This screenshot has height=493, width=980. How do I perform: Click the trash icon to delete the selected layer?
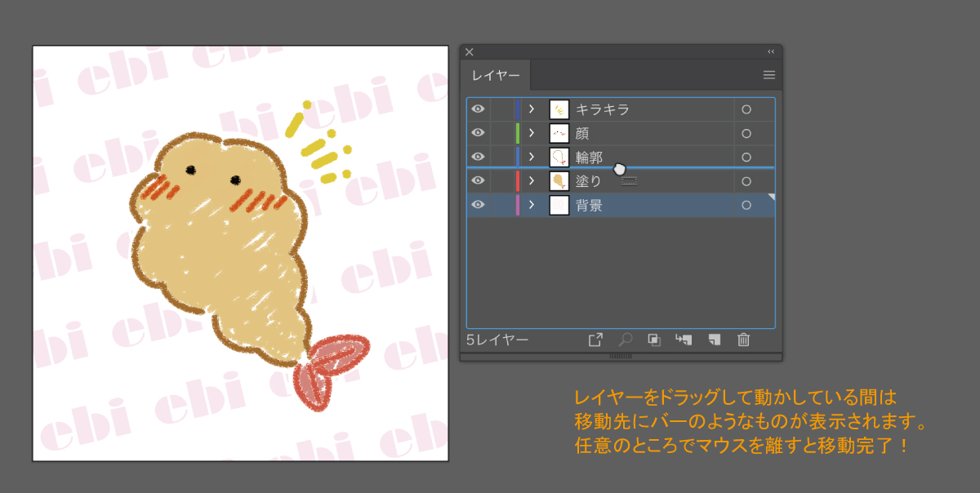tap(743, 340)
